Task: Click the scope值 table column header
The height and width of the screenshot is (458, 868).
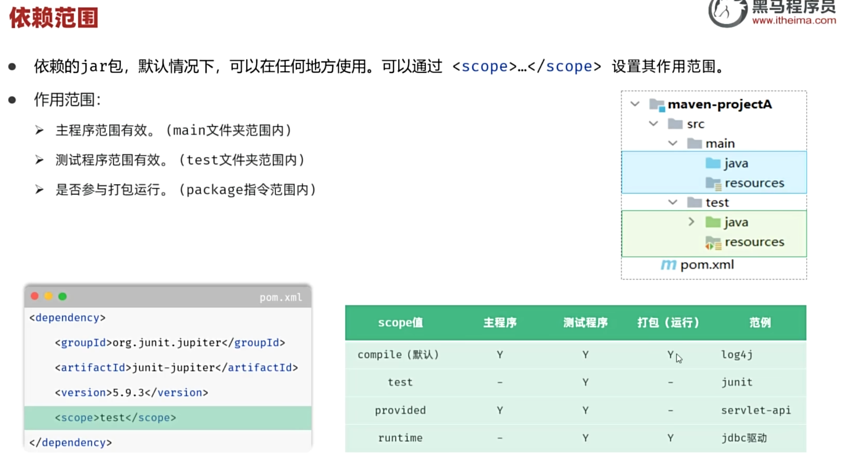Action: click(400, 323)
